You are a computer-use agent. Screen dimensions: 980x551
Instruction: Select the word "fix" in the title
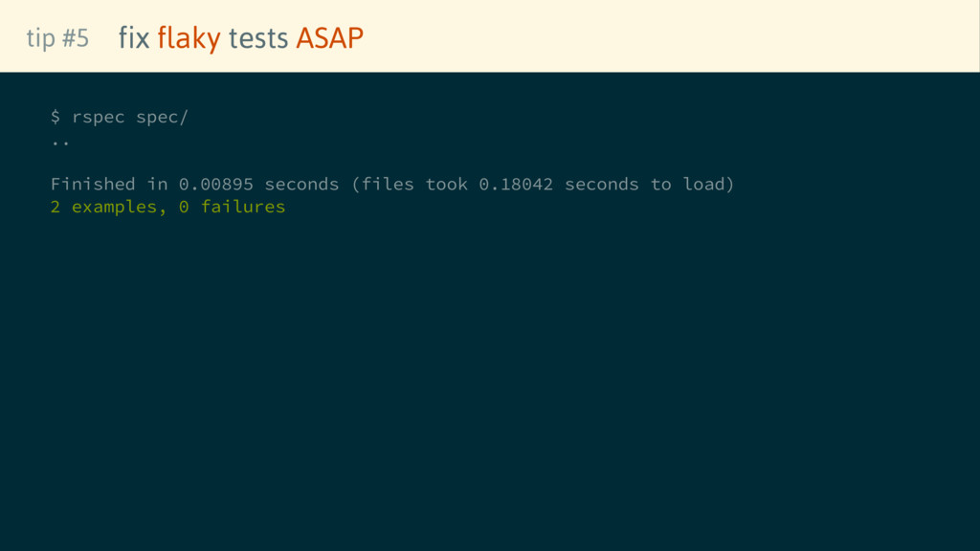click(x=134, y=38)
